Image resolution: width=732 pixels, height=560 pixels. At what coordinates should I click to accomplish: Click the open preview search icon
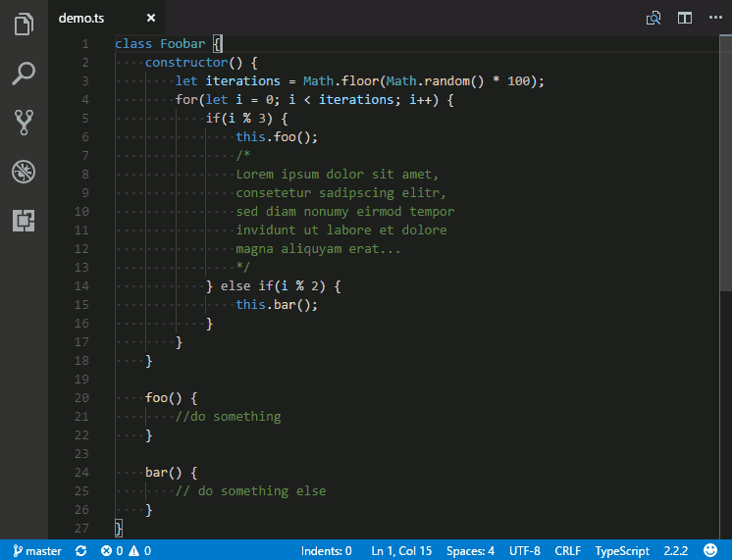tap(654, 18)
